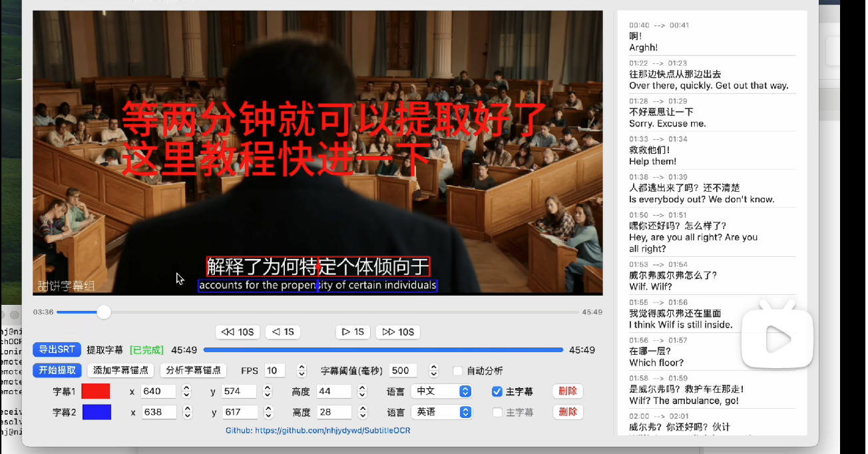Open the 字幕1 语言 dropdown showing 中文

pyautogui.click(x=441, y=391)
